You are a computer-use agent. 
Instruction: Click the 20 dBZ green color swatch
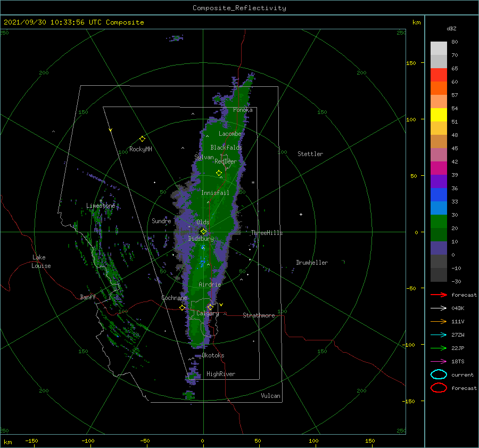point(439,222)
